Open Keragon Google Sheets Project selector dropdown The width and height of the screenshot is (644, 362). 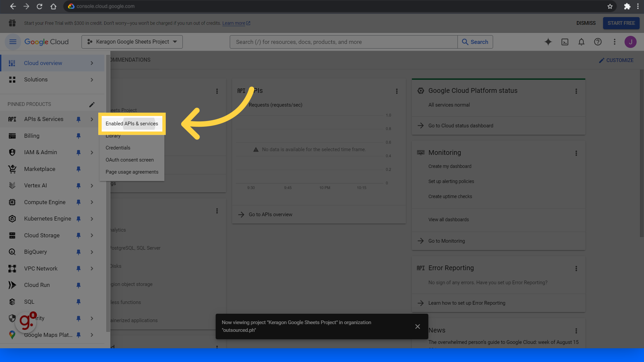tap(132, 42)
